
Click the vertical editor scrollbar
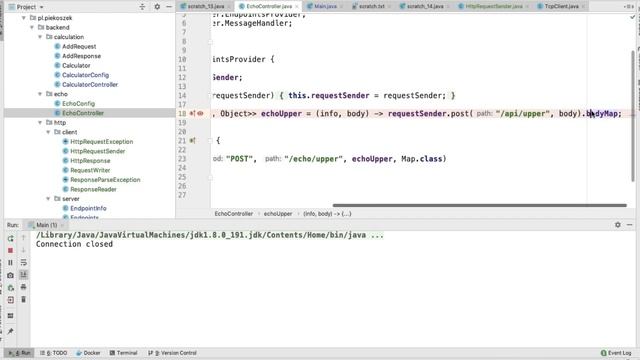pyautogui.click(x=633, y=116)
